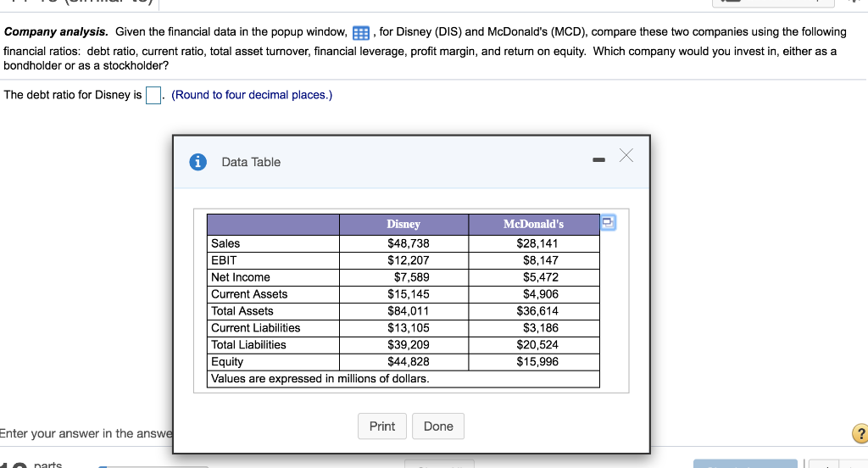
Task: Select Disney sales value $48,738
Action: [x=409, y=243]
